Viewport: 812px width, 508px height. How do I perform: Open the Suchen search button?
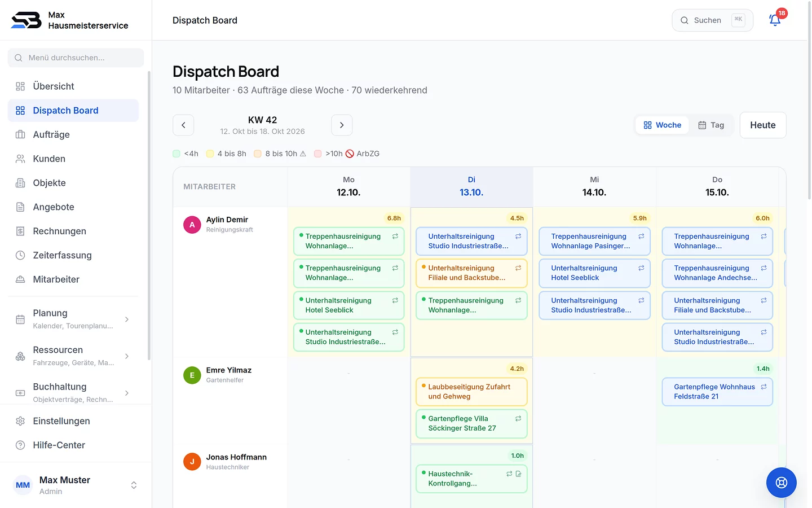click(x=713, y=20)
